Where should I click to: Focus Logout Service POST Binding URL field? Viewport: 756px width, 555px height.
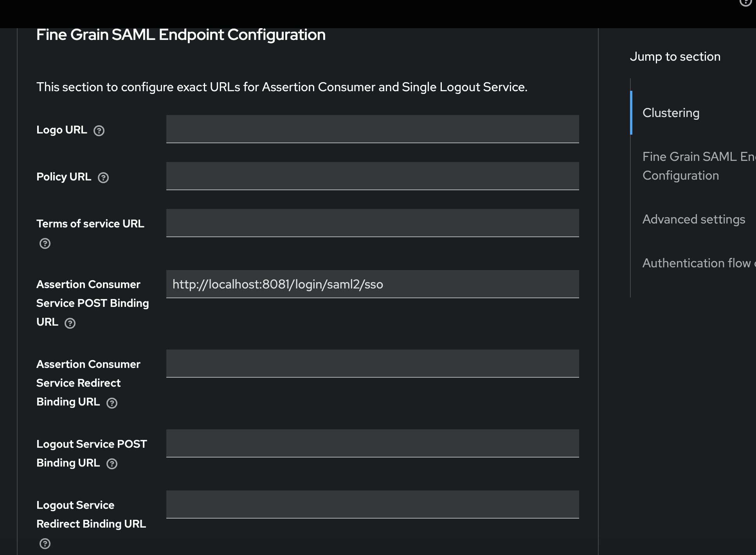coord(372,443)
